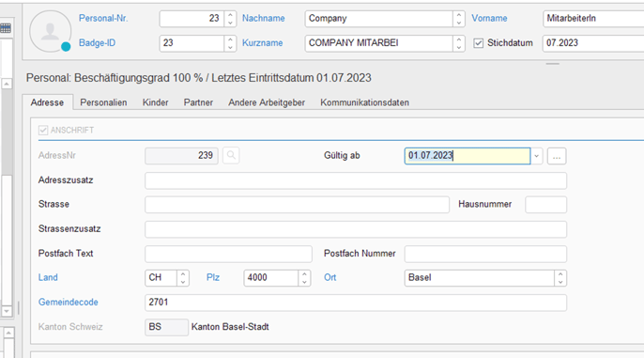Click the Strasse input field
The width and height of the screenshot is (644, 358).
297,205
